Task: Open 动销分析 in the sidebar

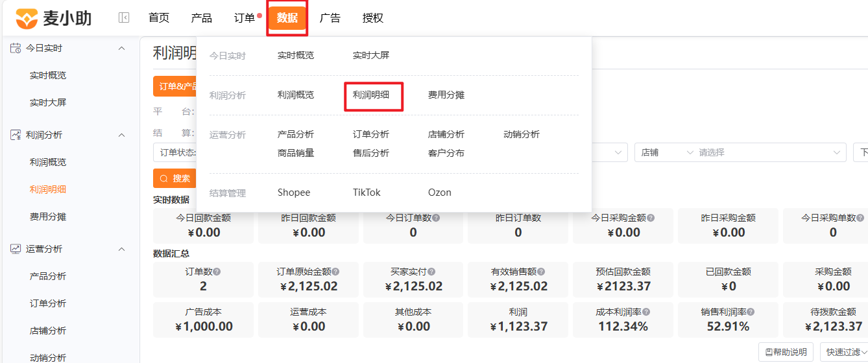Action: (x=48, y=357)
